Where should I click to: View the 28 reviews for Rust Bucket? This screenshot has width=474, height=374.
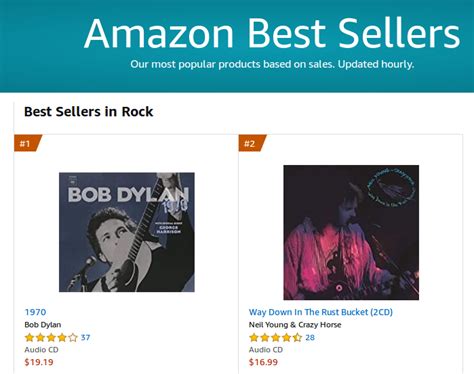click(310, 338)
